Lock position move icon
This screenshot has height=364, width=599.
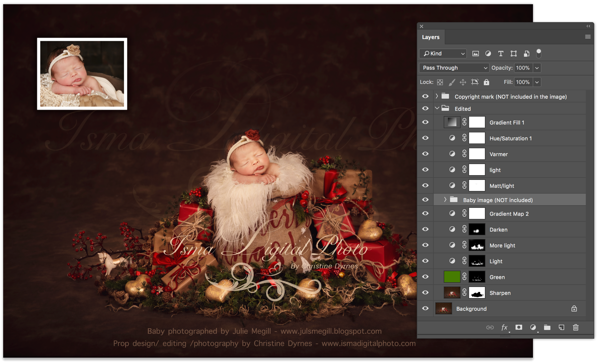click(463, 82)
